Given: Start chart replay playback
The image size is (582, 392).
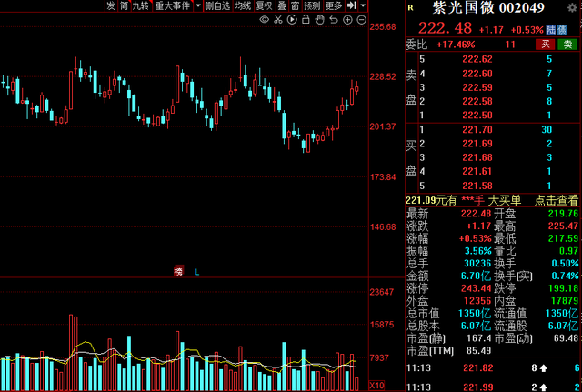Looking at the screenshot, I should tap(292, 20).
